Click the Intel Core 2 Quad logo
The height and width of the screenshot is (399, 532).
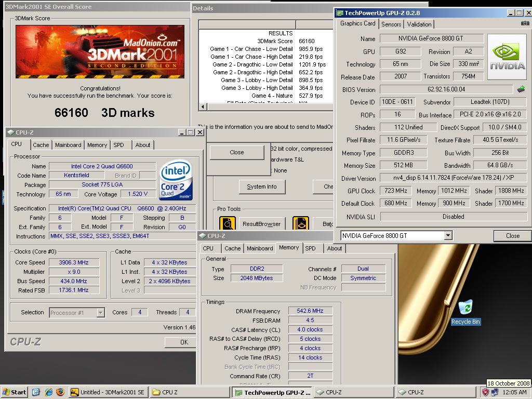pos(176,179)
